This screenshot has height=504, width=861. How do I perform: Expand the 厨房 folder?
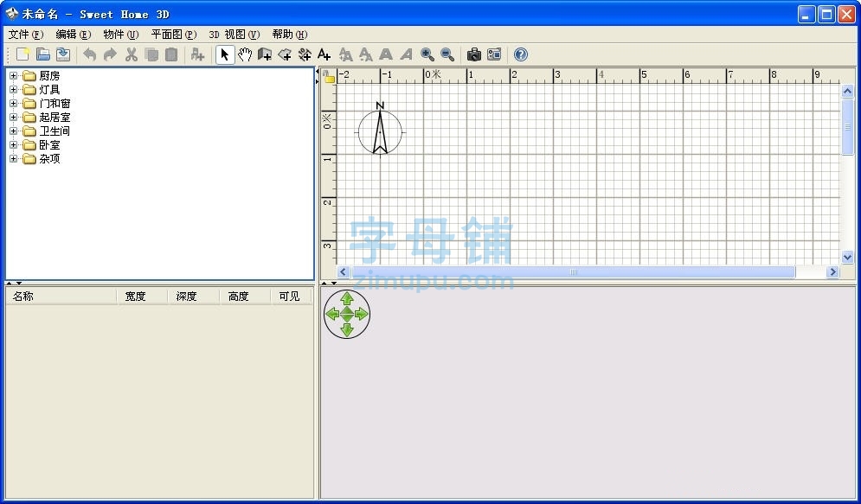pyautogui.click(x=13, y=76)
